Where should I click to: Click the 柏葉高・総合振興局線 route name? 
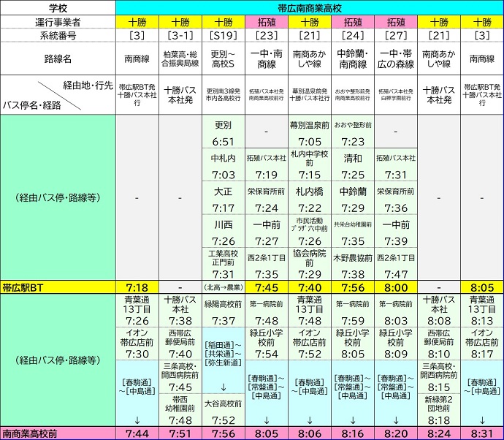pos(180,58)
